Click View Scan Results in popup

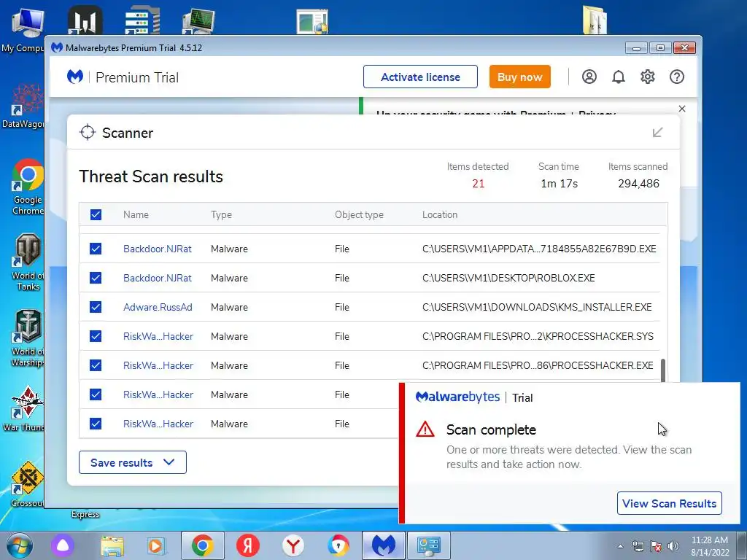coord(670,503)
